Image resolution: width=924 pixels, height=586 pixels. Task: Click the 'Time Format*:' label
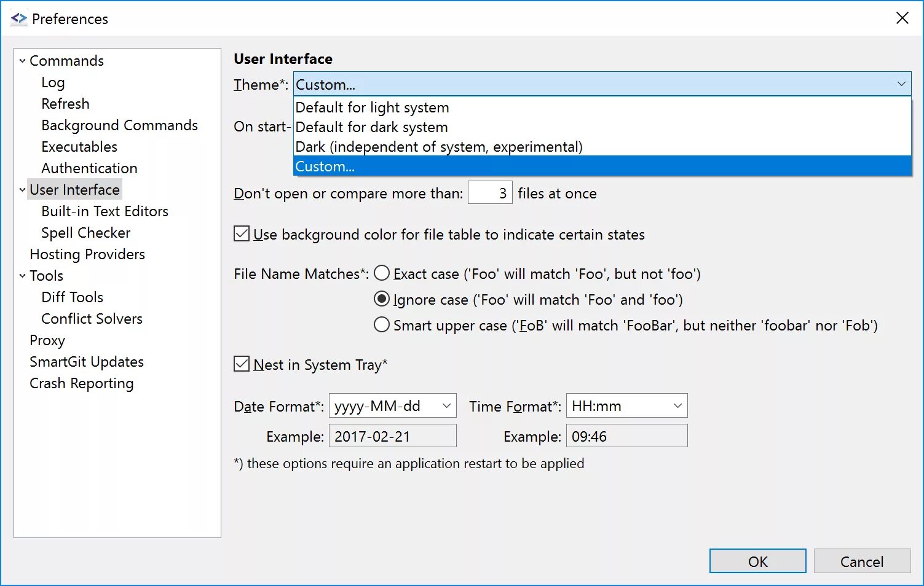[515, 406]
